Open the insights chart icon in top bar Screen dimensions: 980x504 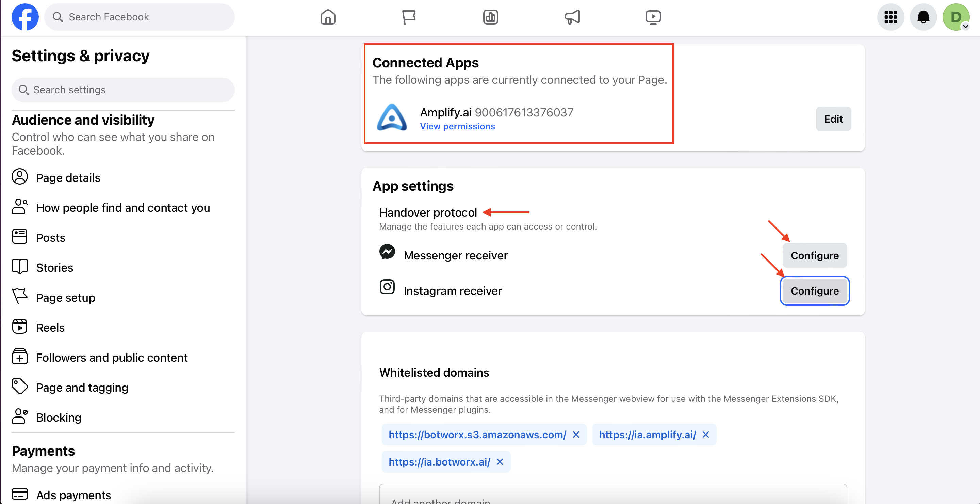(490, 17)
